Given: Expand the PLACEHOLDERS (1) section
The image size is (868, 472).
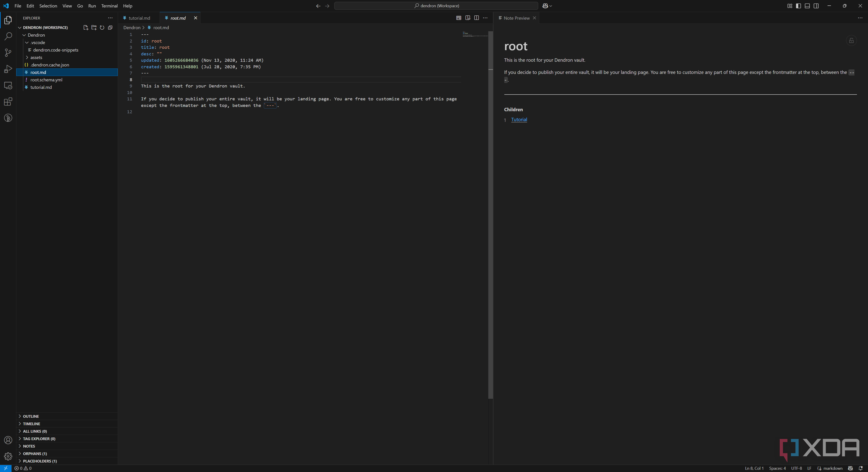Looking at the screenshot, I should 67,461.
